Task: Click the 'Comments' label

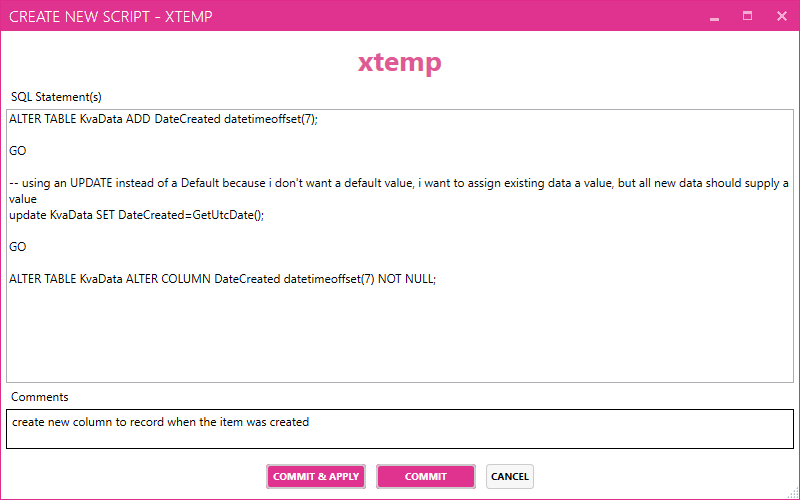Action: (x=40, y=397)
